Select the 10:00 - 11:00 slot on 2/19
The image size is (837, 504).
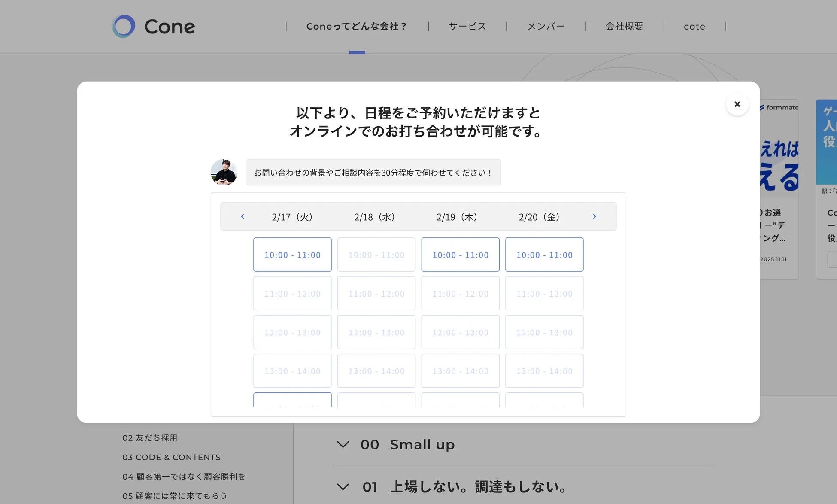coord(460,255)
